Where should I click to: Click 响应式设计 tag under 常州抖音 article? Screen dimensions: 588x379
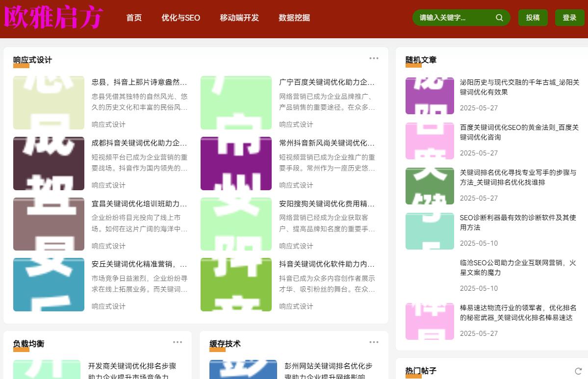pyautogui.click(x=296, y=185)
